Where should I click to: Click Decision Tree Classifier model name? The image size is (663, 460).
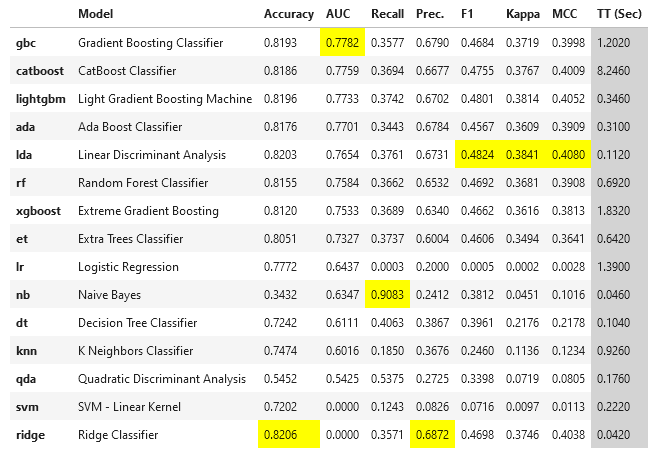[x=137, y=323]
